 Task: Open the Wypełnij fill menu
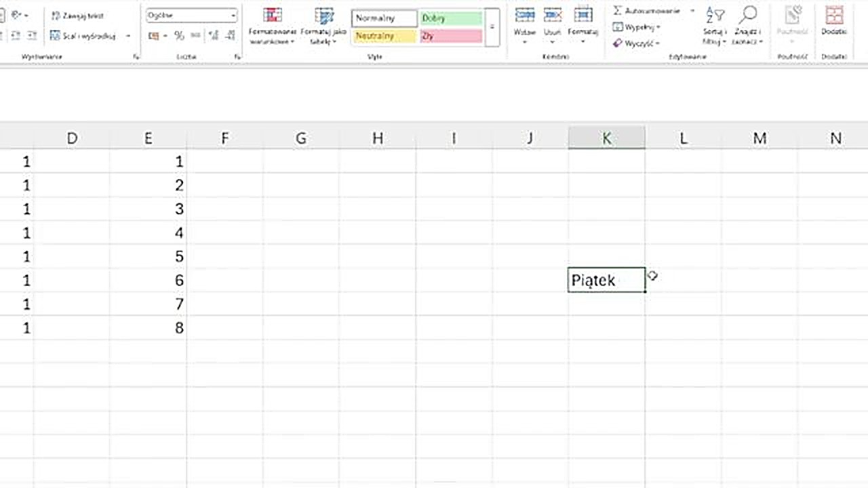pos(636,27)
